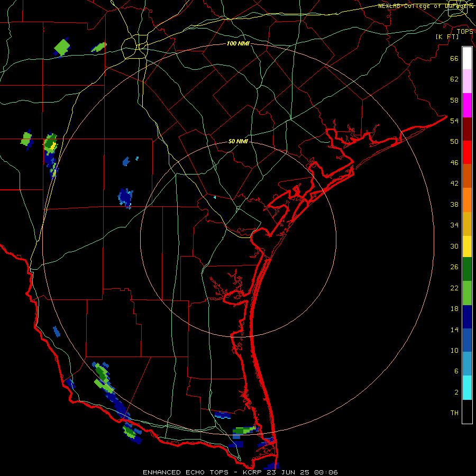
Task: Click the light blue legend swatch
Action: tap(467, 364)
